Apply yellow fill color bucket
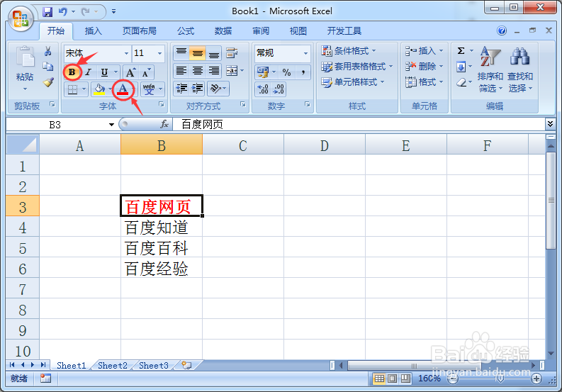This screenshot has width=562, height=392. 99,89
